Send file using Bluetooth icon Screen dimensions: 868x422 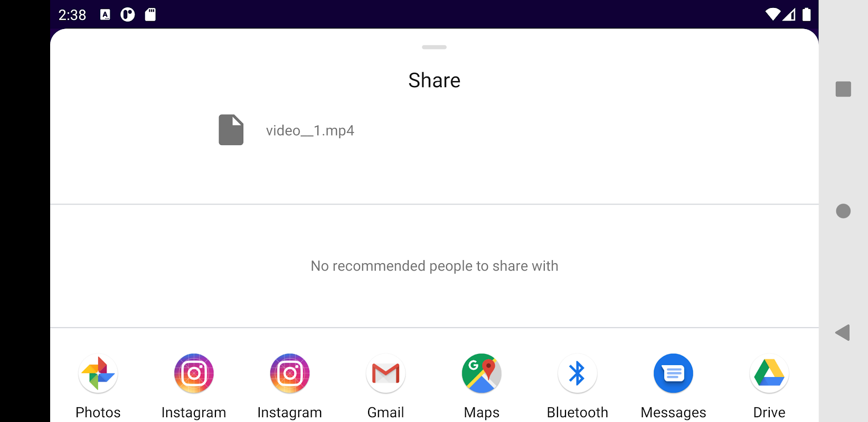(x=578, y=373)
